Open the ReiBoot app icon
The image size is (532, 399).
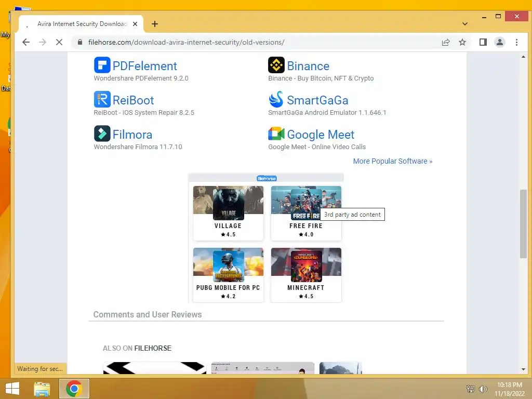coord(102,99)
